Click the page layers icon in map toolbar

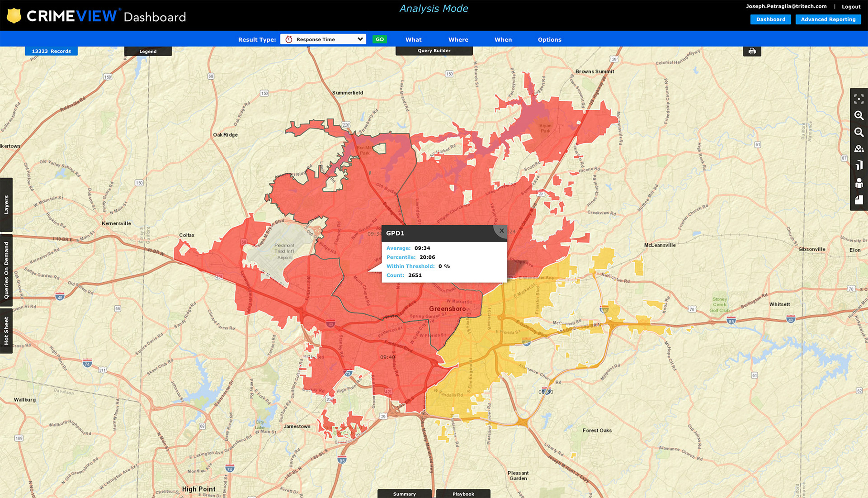pyautogui.click(x=859, y=200)
